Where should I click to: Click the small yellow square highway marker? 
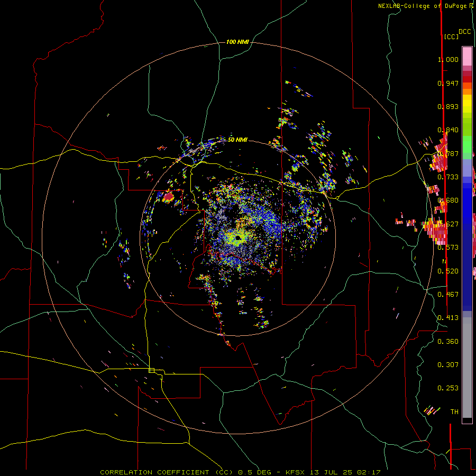coord(151,370)
